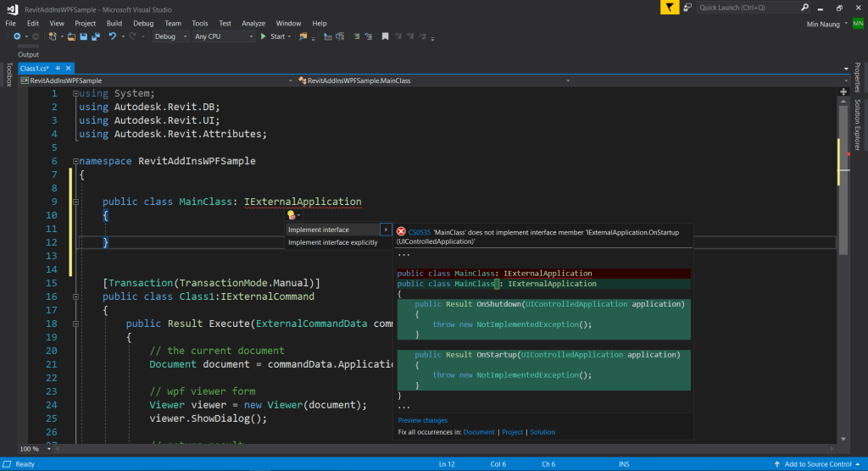Click the 'Preview changes' link
The image size is (868, 471).
(422, 420)
